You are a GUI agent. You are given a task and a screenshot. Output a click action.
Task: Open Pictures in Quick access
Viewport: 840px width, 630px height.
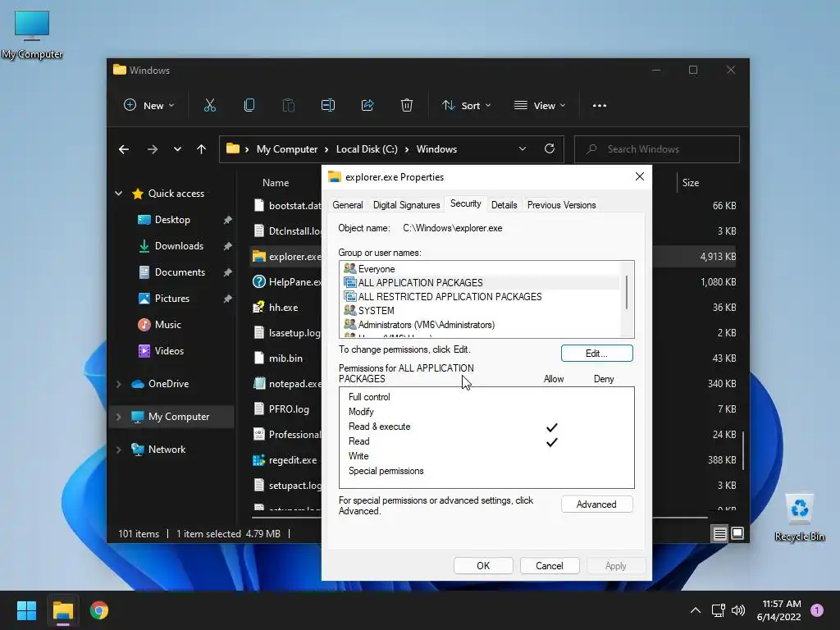click(172, 299)
